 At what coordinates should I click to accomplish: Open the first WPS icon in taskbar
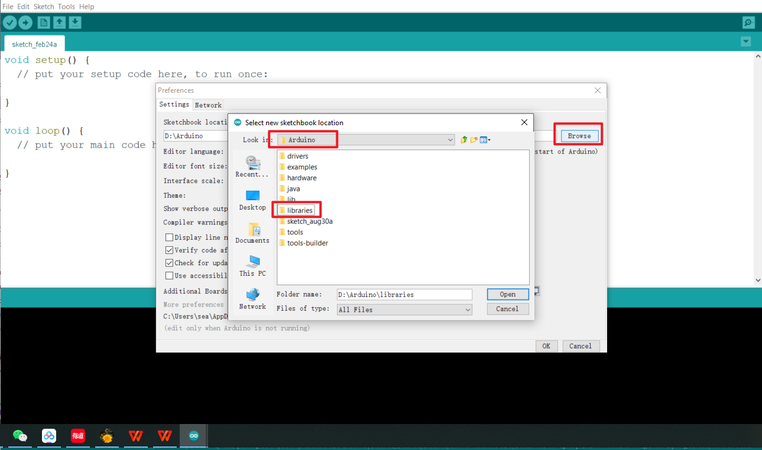tap(136, 436)
